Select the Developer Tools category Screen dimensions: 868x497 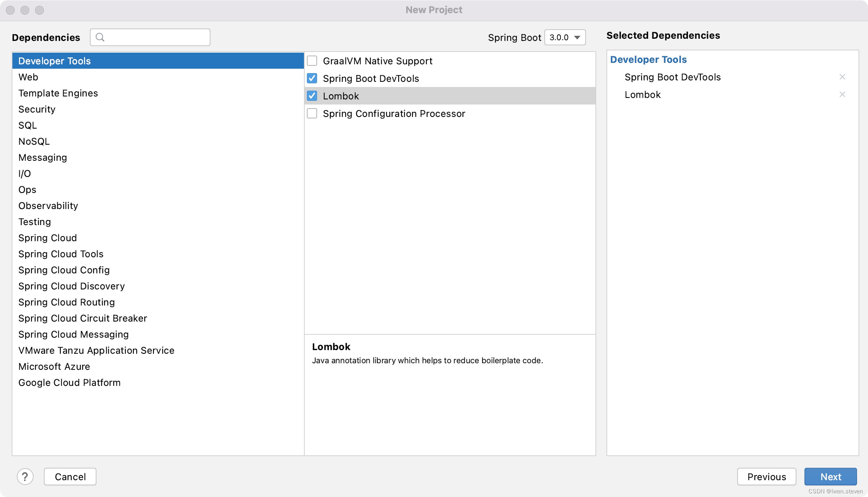point(158,61)
